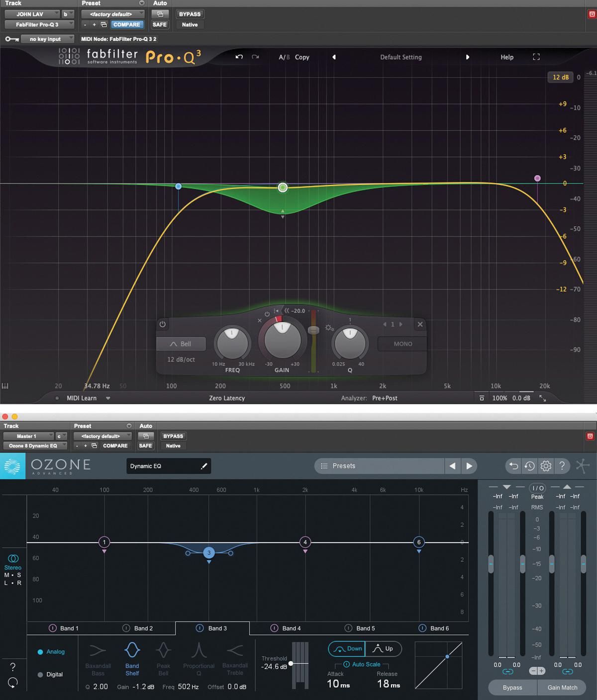Click the Ozone logo icon
Image resolution: width=597 pixels, height=700 pixels.
[12, 466]
